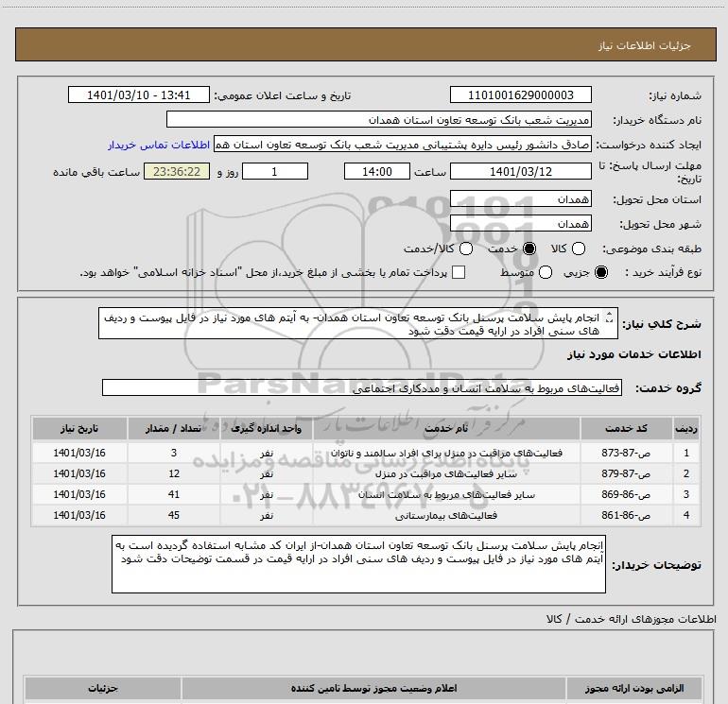Click quantity value 3 in row 1

[x=174, y=453]
